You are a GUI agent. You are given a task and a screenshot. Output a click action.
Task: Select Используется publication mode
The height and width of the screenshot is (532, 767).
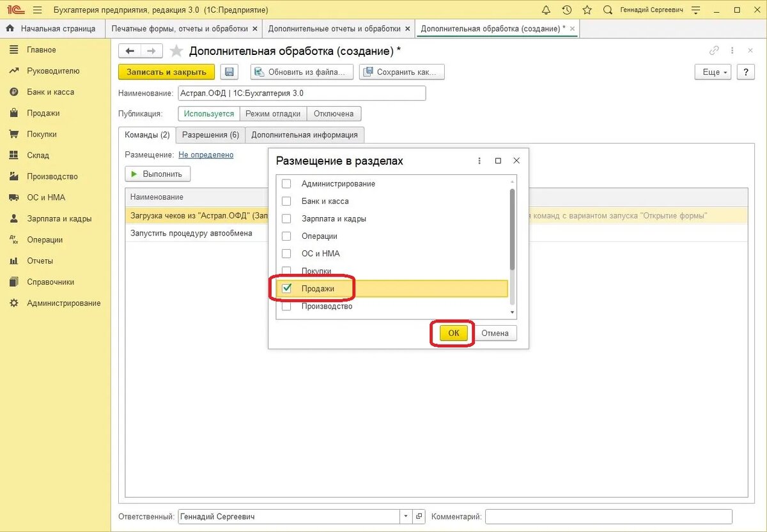tap(209, 114)
